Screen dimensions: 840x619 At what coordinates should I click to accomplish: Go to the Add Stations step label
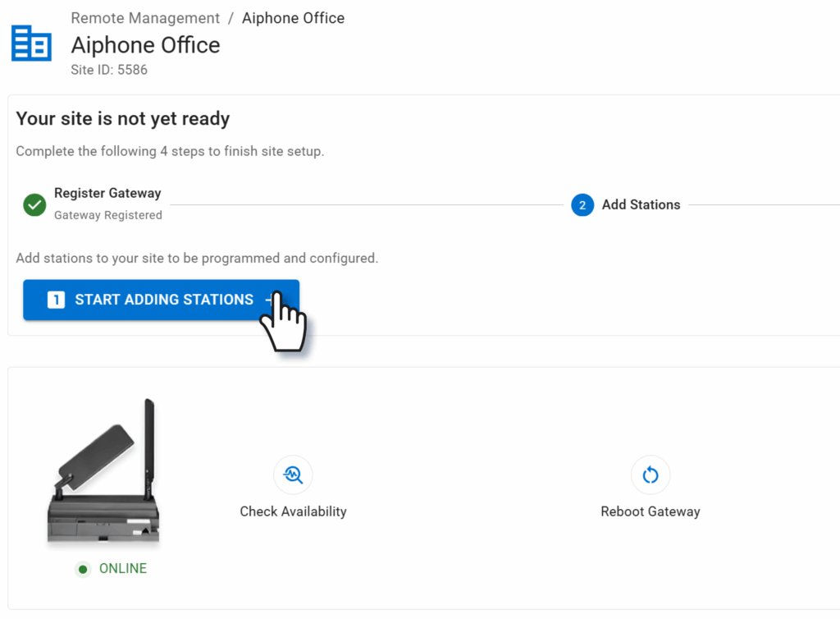(x=641, y=205)
